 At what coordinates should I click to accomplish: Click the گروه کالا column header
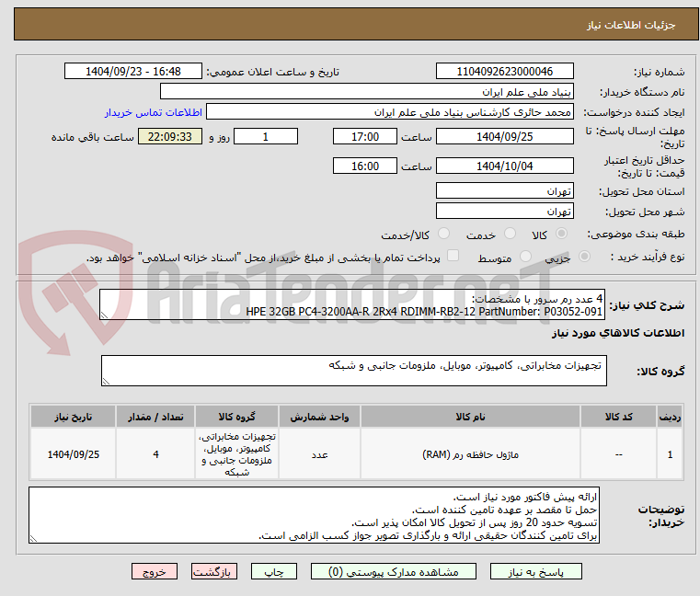pos(236,417)
